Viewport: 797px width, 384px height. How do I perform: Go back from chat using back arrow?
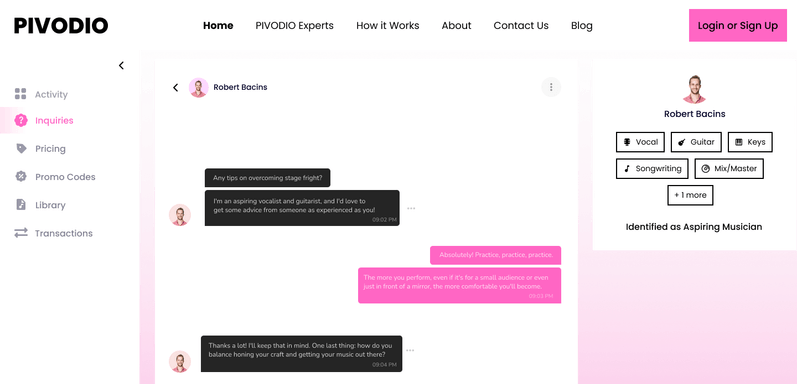pos(175,87)
